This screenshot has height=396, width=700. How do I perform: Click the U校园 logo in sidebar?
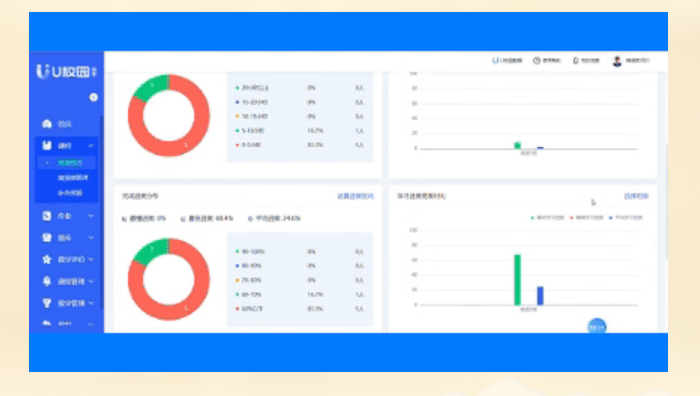66,71
